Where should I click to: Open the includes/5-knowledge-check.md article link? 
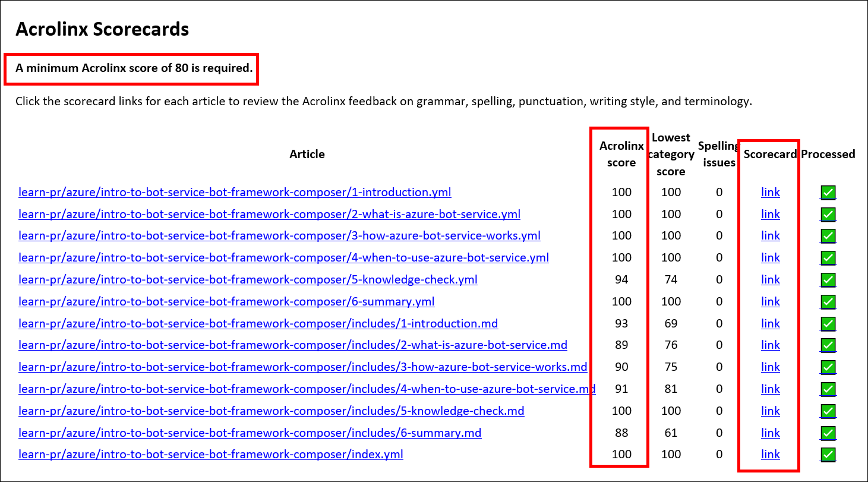click(272, 411)
